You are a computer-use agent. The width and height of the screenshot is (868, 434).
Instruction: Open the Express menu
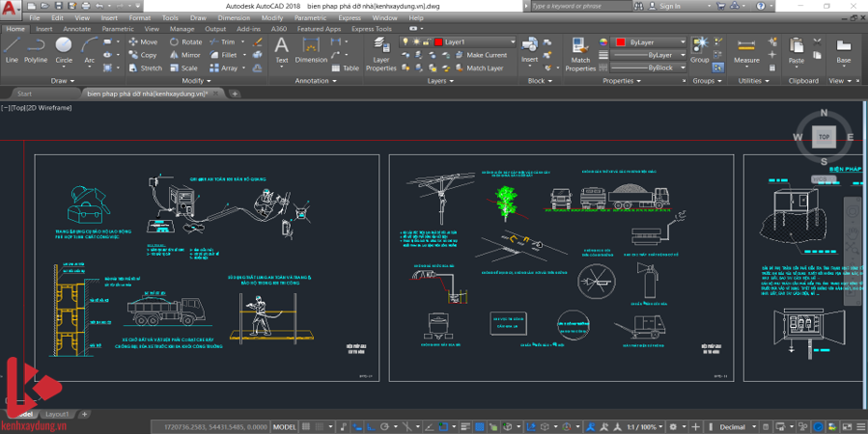coord(349,17)
